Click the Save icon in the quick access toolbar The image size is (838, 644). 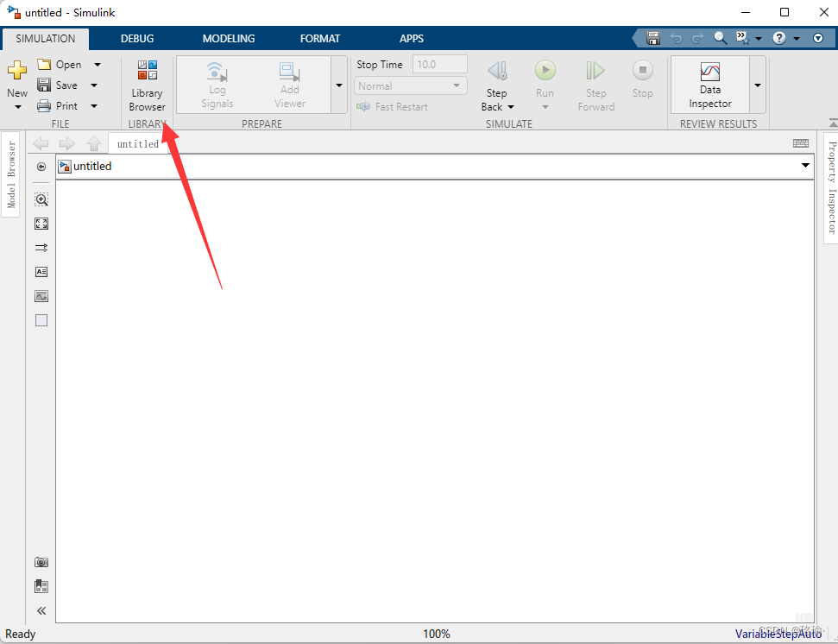[x=653, y=38]
